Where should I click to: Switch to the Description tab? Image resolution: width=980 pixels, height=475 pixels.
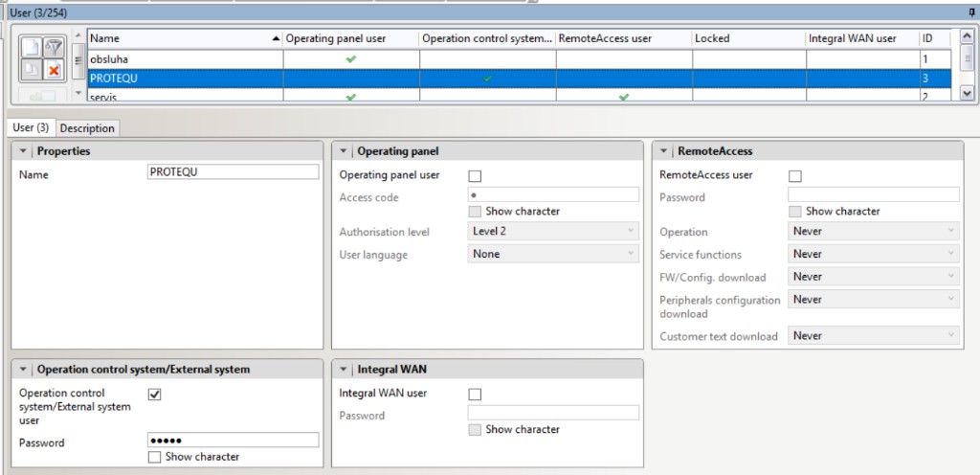(x=87, y=128)
